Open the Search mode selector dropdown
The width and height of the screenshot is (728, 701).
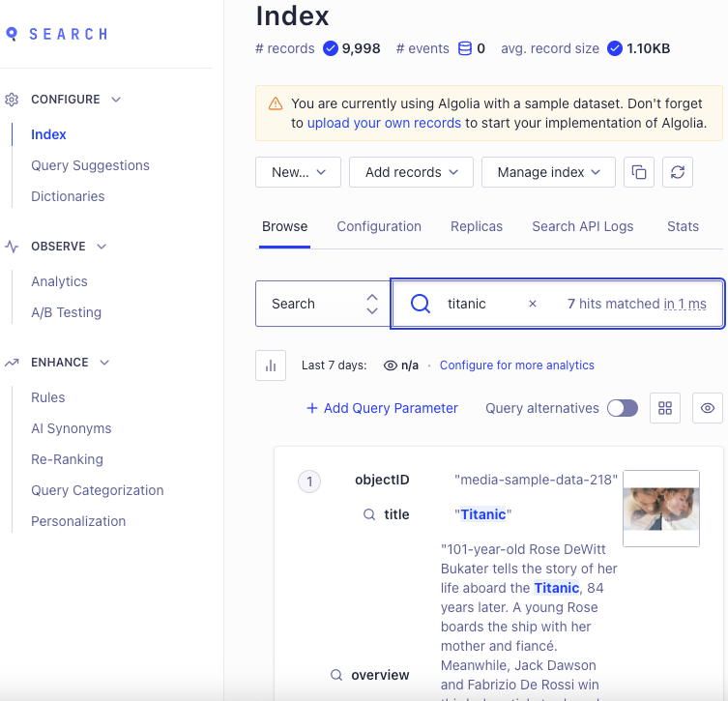(323, 304)
